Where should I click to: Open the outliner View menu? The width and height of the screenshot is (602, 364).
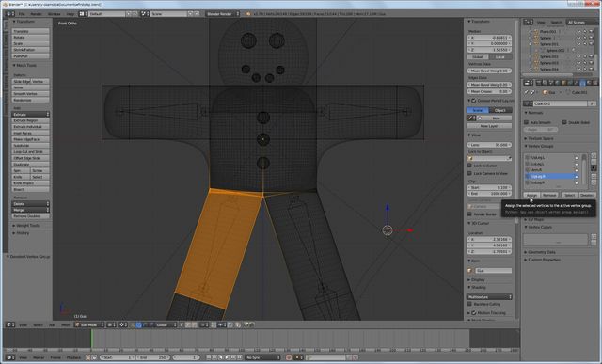click(x=541, y=23)
